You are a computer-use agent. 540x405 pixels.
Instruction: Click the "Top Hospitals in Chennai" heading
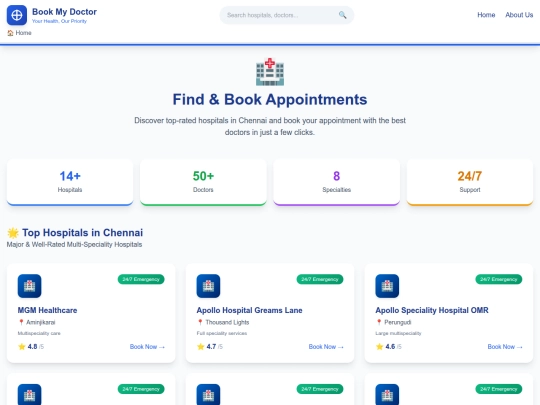83,233
